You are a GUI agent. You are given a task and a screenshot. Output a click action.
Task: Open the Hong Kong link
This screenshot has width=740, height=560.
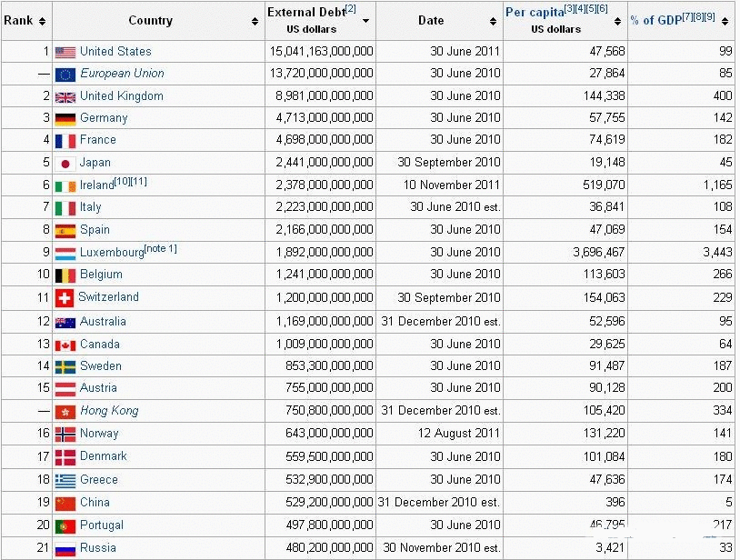pos(109,411)
